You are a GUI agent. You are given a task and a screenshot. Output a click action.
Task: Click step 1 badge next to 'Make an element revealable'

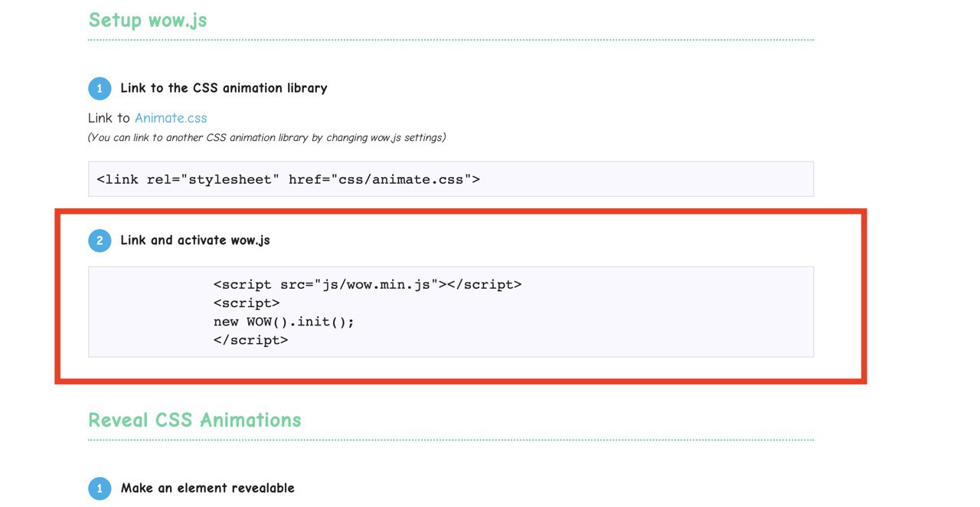click(x=100, y=489)
